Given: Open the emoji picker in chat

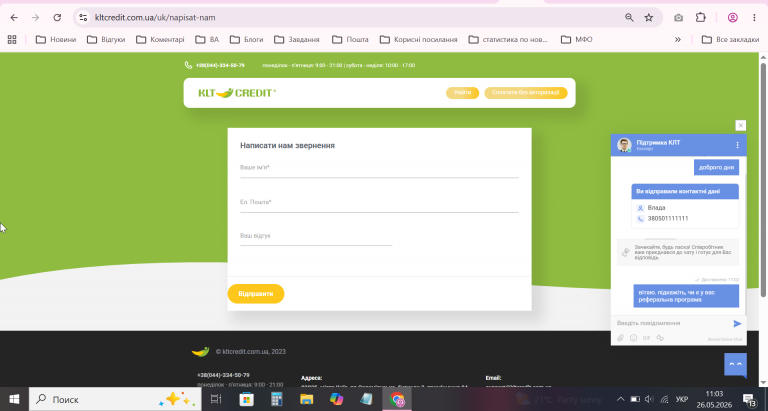Looking at the screenshot, I should pos(633,338).
